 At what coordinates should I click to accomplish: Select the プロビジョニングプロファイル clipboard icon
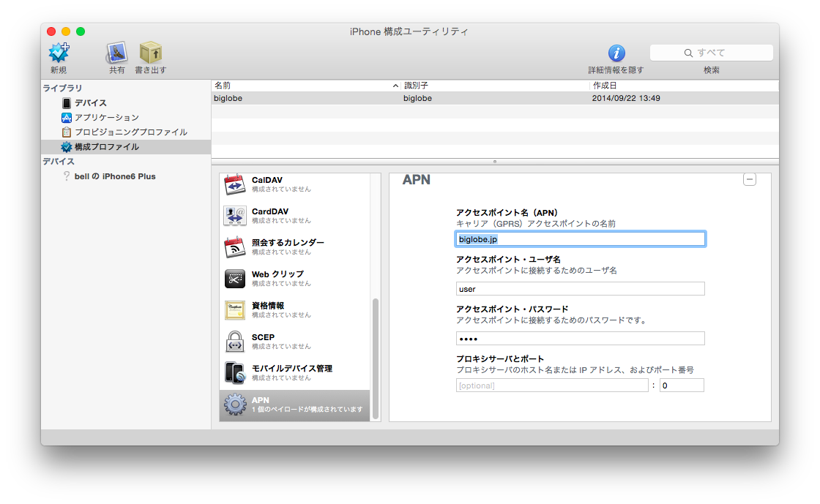point(67,132)
